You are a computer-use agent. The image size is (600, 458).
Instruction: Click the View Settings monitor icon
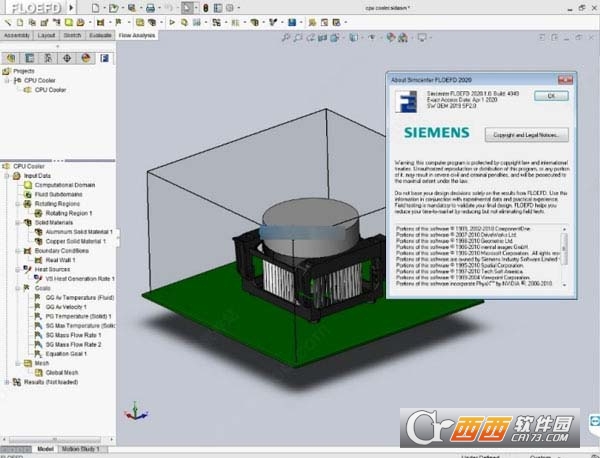pos(422,37)
